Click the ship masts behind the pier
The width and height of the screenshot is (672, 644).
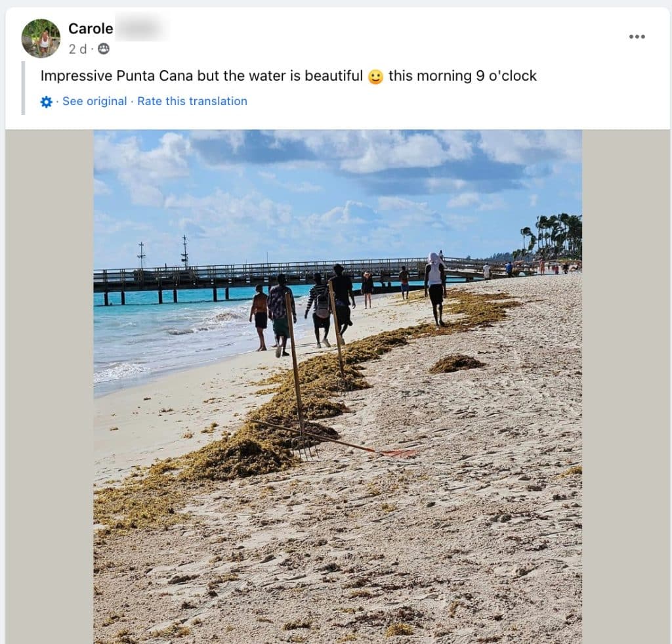coord(184,251)
